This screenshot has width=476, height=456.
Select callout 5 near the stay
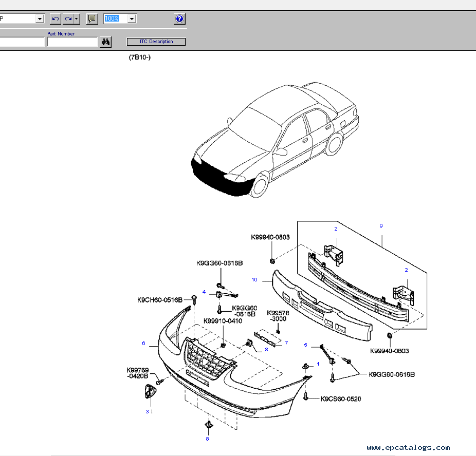click(305, 345)
